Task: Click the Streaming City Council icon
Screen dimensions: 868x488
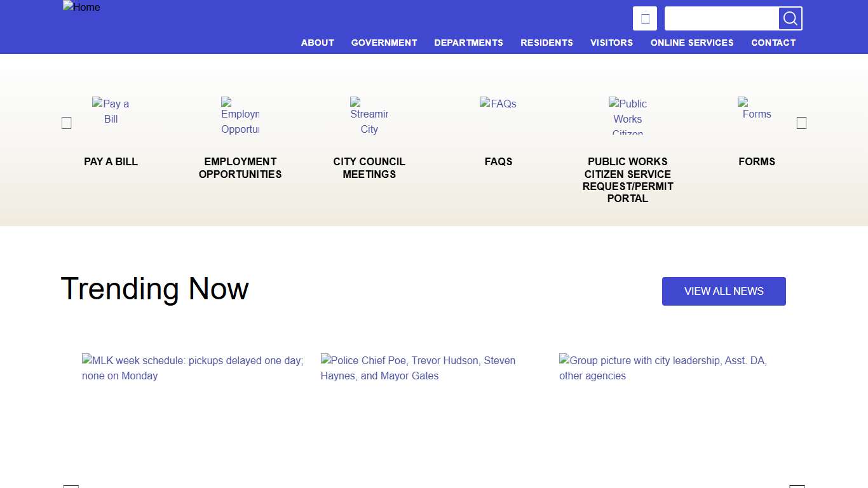Action: 369,116
